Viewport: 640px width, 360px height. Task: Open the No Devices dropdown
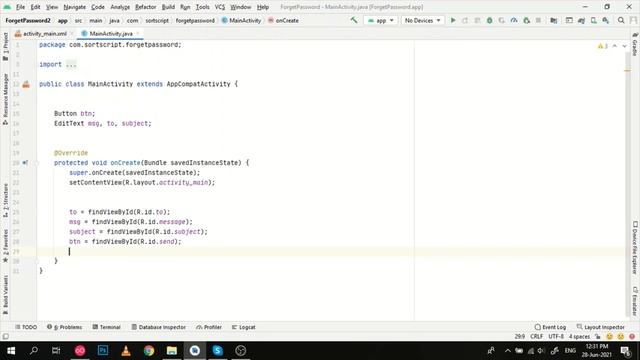pos(422,20)
